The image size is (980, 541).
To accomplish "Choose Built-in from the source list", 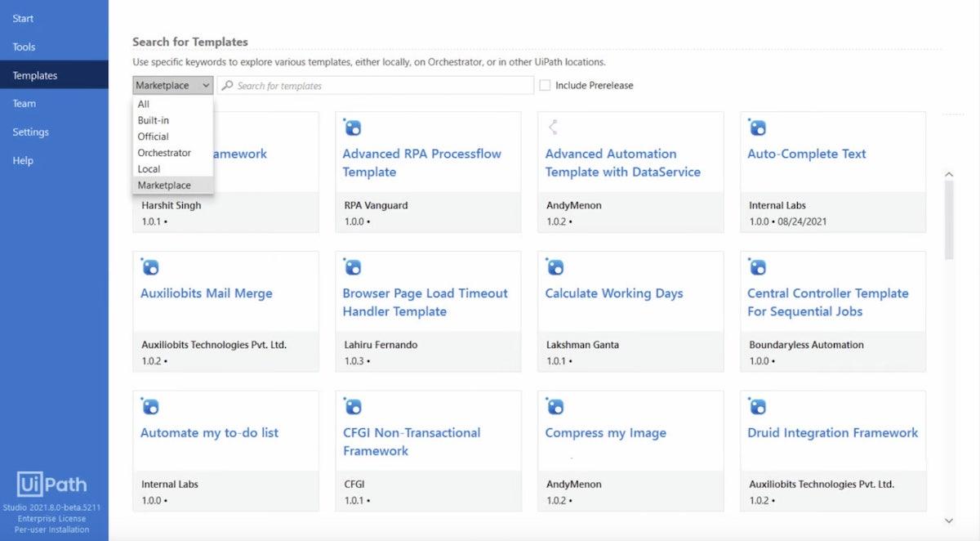I will tap(154, 120).
